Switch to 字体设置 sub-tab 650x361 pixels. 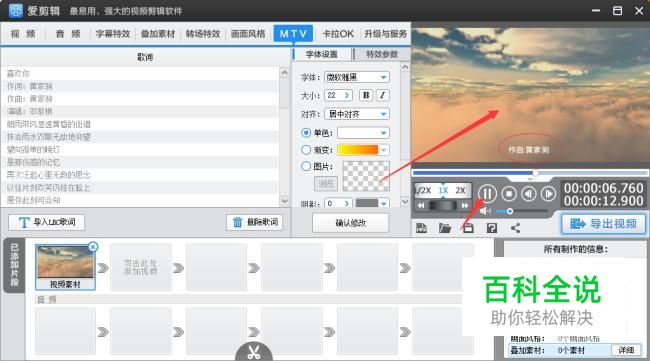click(x=322, y=54)
